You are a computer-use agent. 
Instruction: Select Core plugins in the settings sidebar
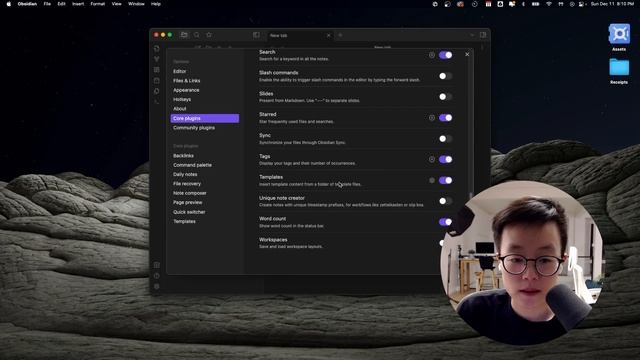pyautogui.click(x=205, y=118)
